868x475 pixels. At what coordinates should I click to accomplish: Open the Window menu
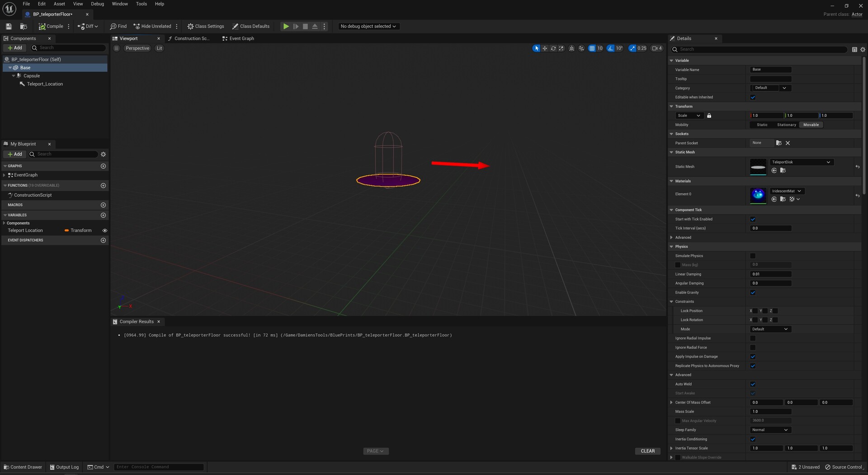pyautogui.click(x=119, y=4)
